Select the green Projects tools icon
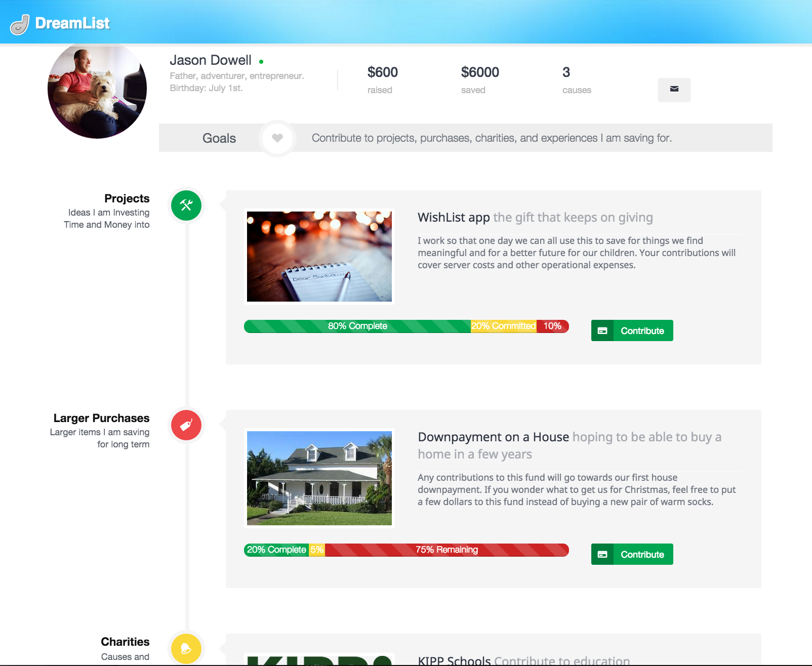 click(x=186, y=205)
